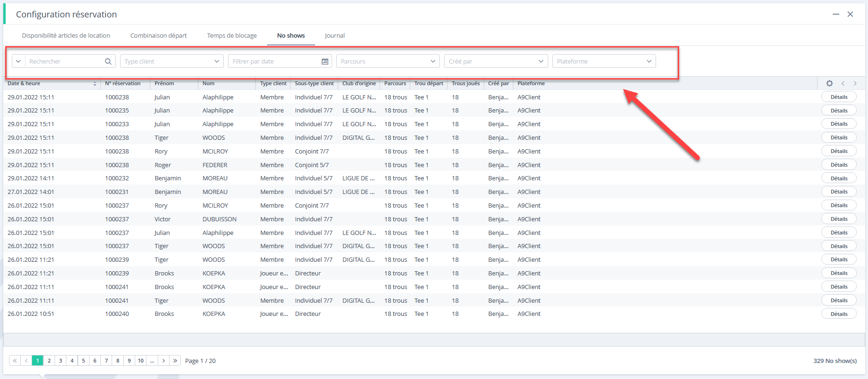Open the Plateforme filter dropdown
This screenshot has height=379, width=868.
tap(604, 61)
